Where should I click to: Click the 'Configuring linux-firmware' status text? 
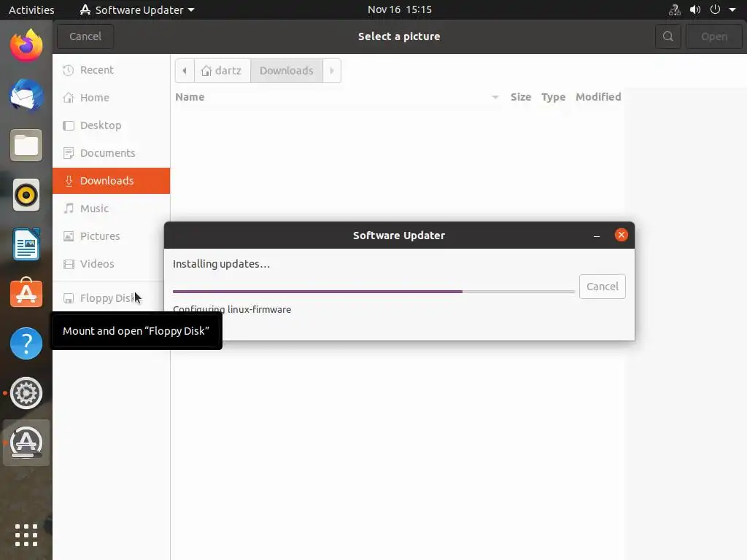[232, 309]
